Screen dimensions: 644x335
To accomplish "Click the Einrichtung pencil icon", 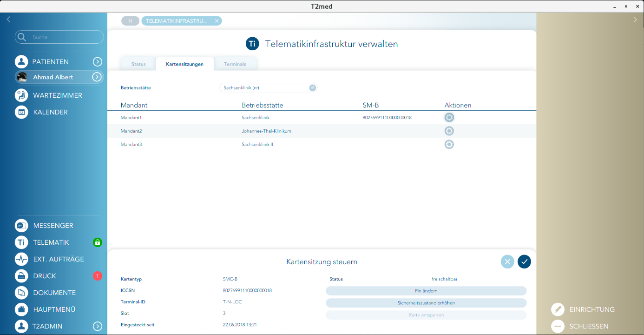I will coord(558,309).
